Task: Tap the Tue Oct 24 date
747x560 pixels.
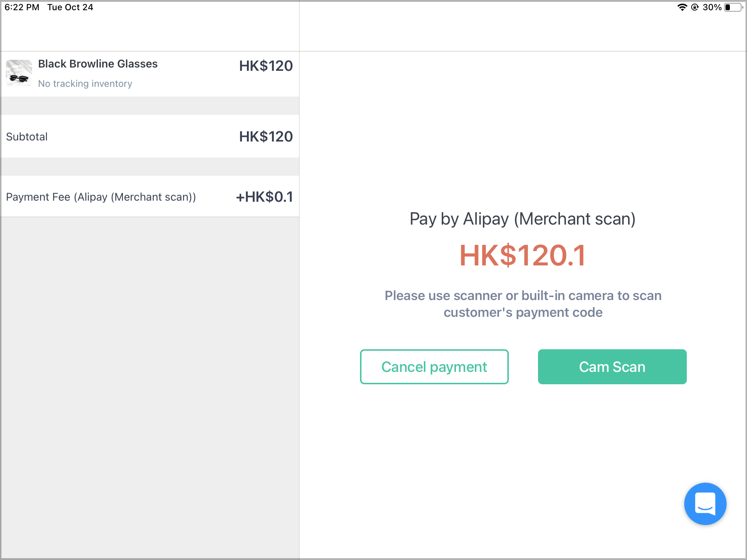Action: [70, 7]
